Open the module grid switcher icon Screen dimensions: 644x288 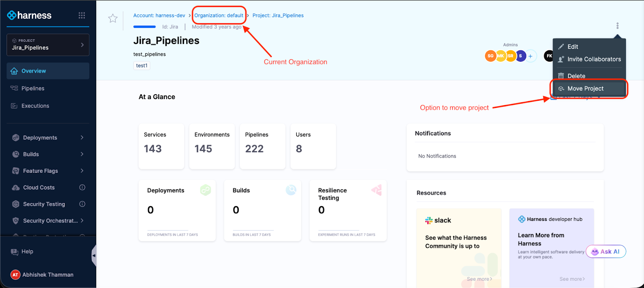(82, 15)
